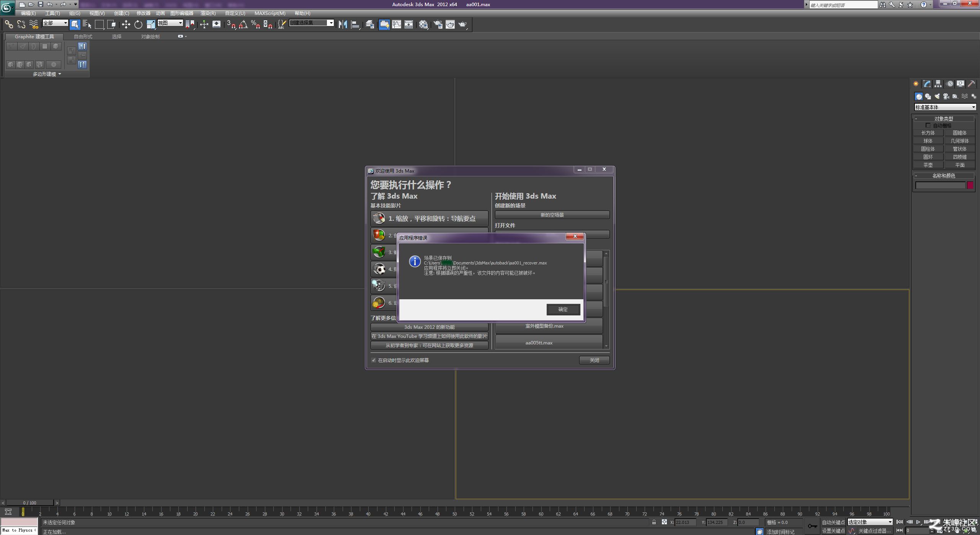Switch to the Hierarchy panel tab icon
This screenshot has height=535, width=980.
(938, 84)
